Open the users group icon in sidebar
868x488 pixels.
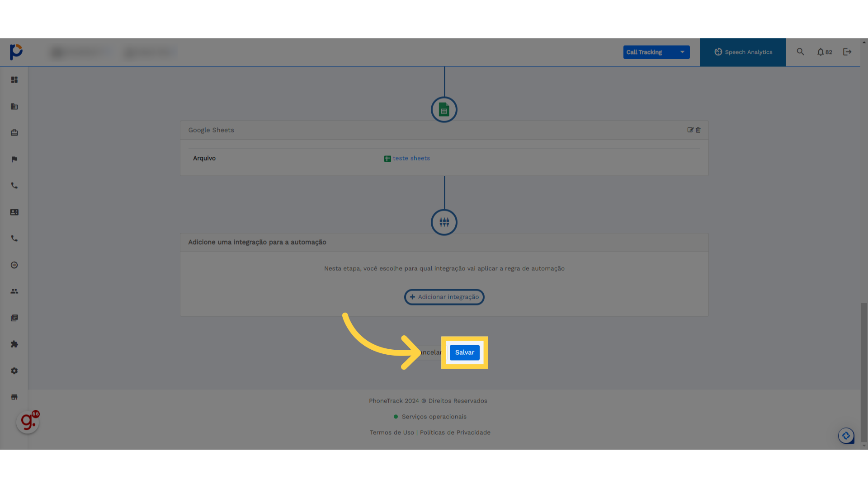pos(14,291)
